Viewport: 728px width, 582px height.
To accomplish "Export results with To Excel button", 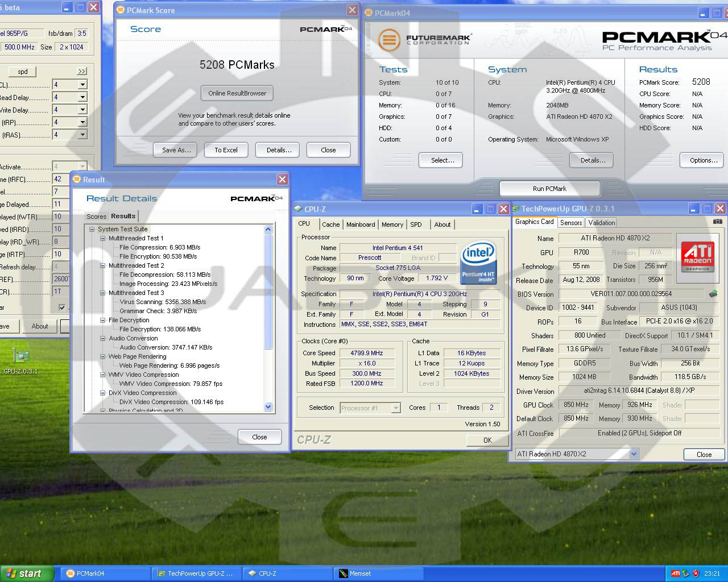I will click(226, 150).
